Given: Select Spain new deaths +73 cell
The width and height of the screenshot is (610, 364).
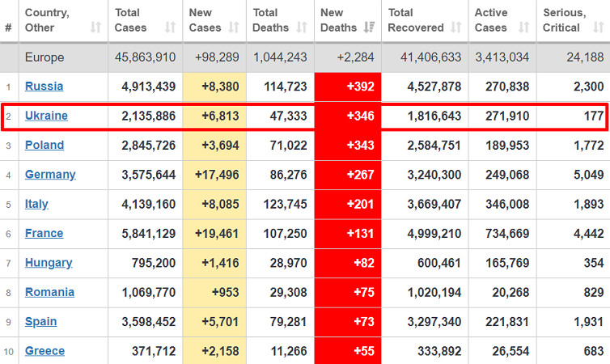Looking at the screenshot, I should 348,322.
